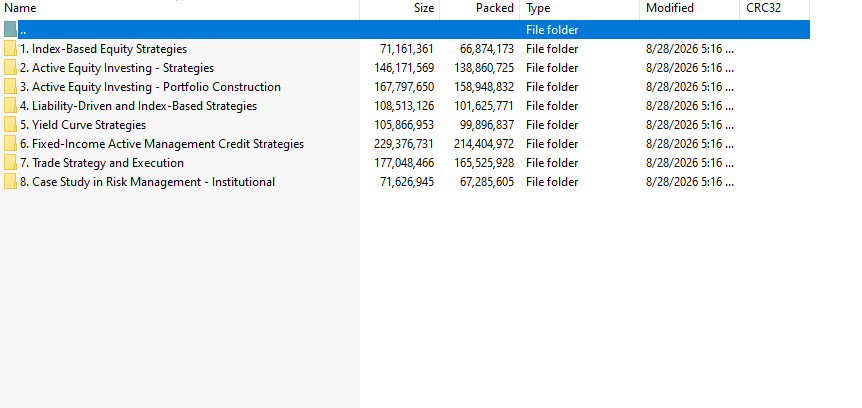Click the parent folder '..' icon
This screenshot has height=408, width=862.
[10, 30]
